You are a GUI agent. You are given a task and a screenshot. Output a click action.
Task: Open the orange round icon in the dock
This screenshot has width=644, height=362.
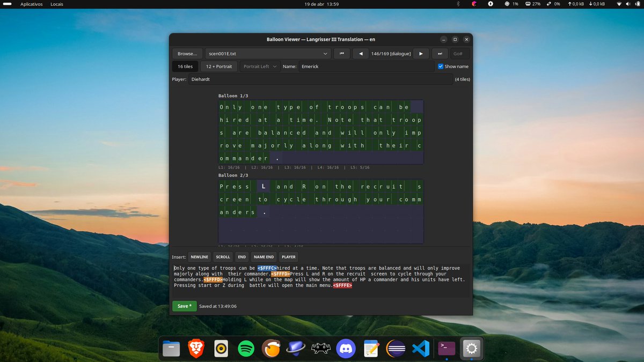[x=271, y=349]
